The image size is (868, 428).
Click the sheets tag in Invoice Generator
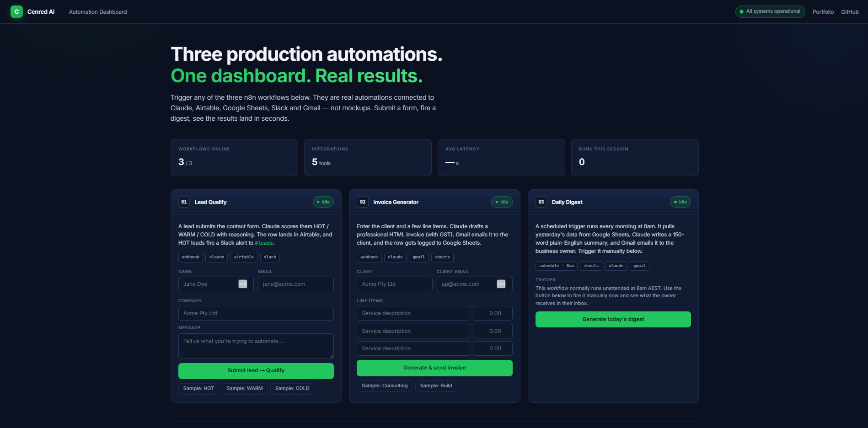tap(442, 257)
